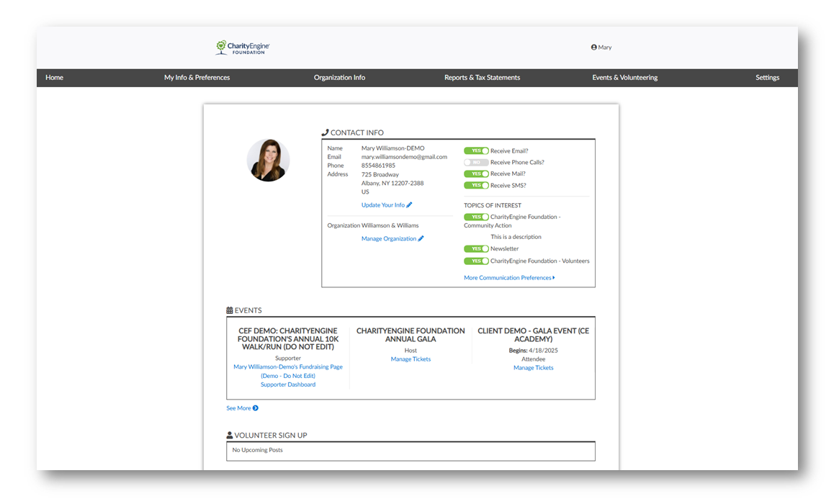Click the person icon in Volunteer Sign Up heading
Screen dimensions: 839x504
[230, 436]
